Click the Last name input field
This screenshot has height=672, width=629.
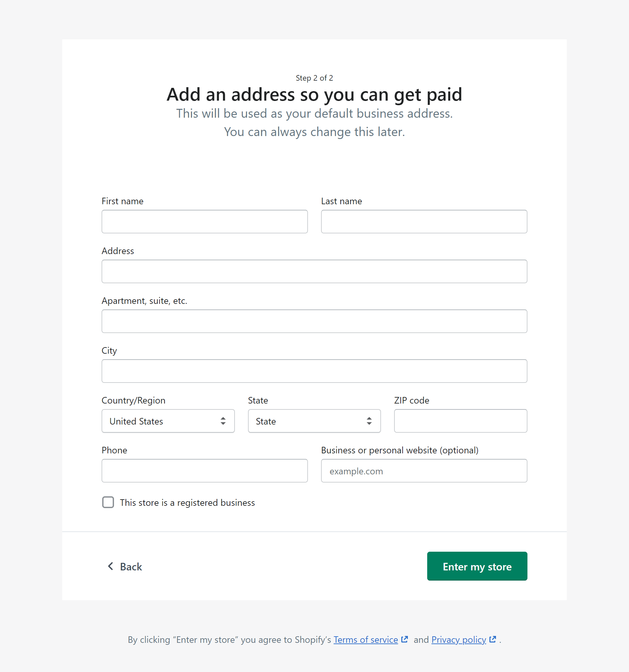tap(424, 221)
